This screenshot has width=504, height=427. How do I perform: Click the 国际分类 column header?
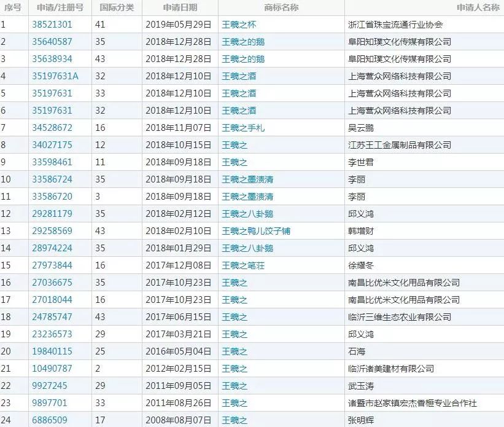coord(117,7)
